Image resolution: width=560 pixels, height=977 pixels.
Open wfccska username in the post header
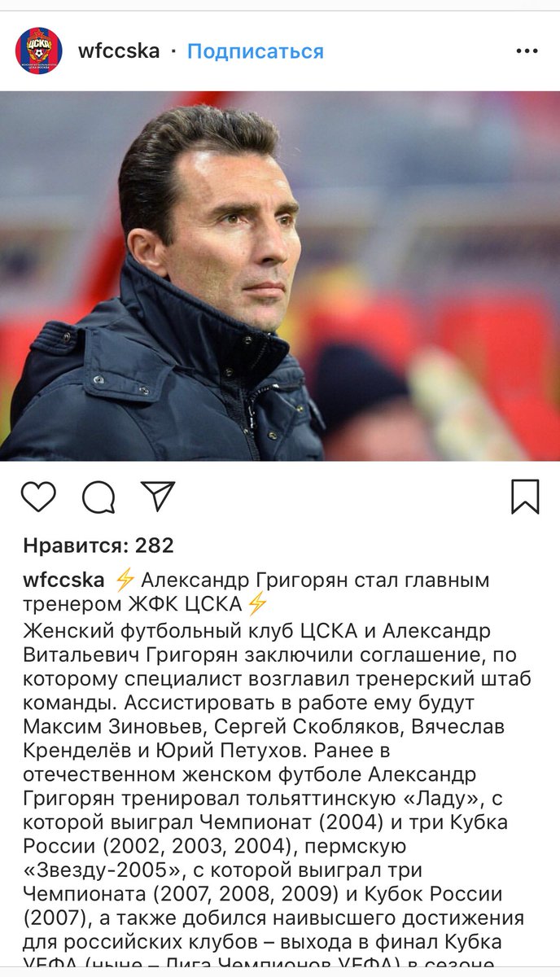pos(119,51)
